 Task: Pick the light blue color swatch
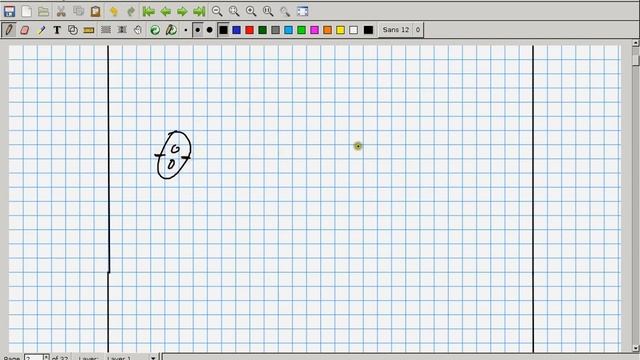point(289,30)
